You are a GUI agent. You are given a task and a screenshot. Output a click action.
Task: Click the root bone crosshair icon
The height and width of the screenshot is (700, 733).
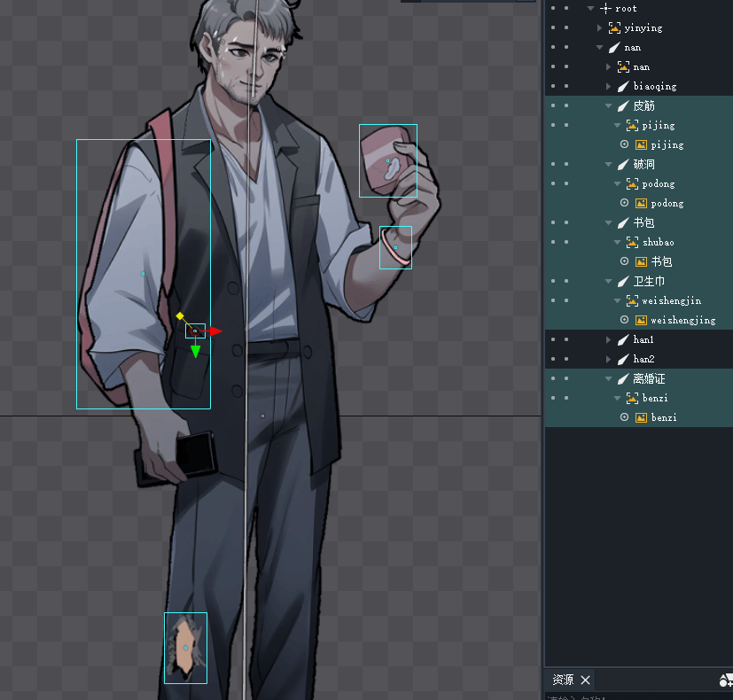[606, 8]
